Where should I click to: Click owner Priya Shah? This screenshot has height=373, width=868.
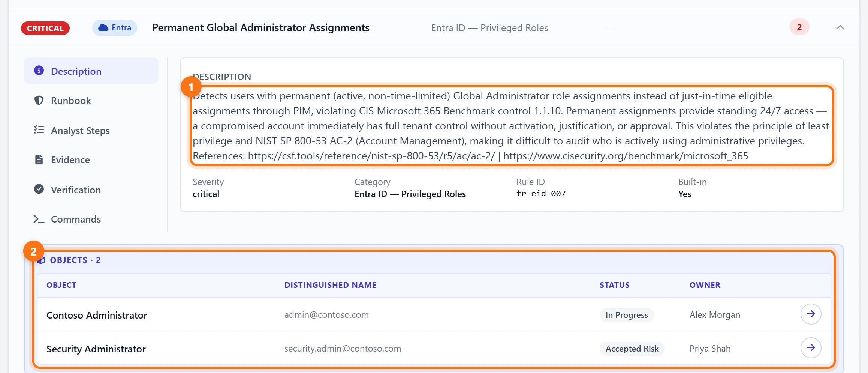(710, 349)
